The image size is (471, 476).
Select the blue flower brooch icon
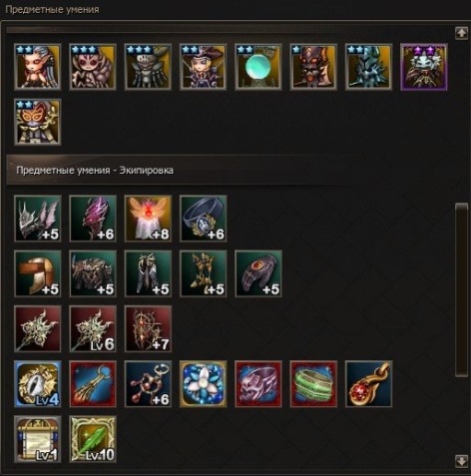(204, 384)
